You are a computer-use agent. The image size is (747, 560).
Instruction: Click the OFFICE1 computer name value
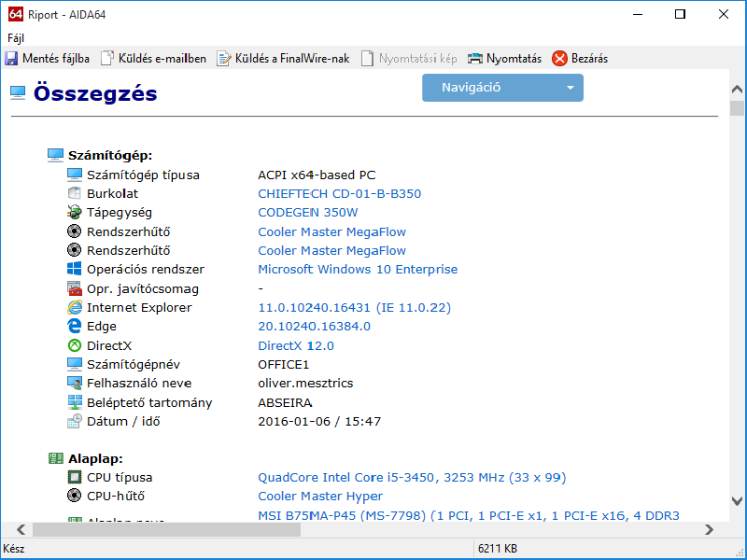tap(284, 365)
